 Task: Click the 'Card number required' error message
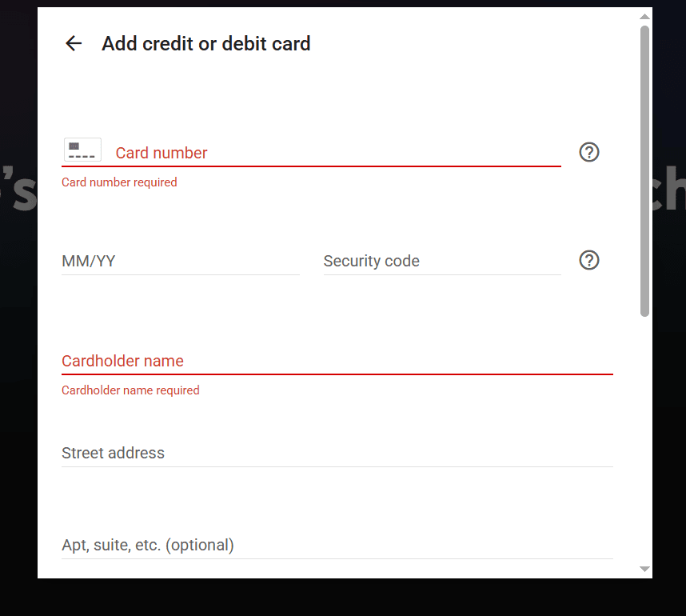coord(119,182)
